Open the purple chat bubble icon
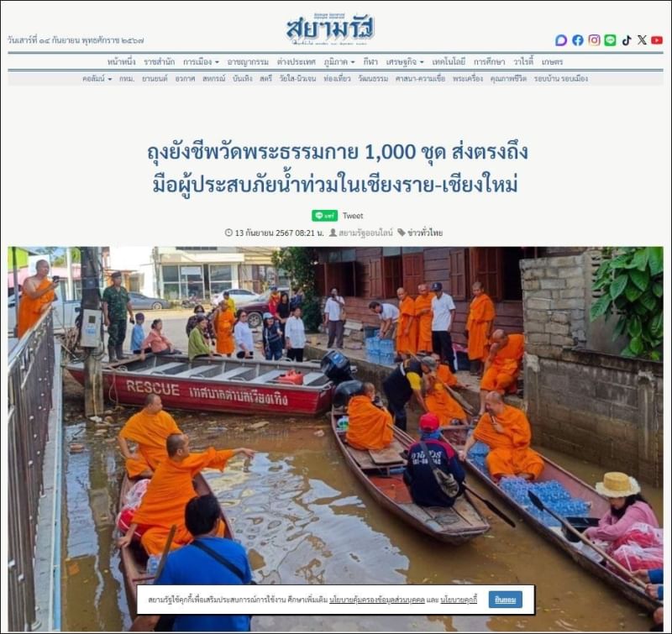The image size is (672, 634). [561, 40]
